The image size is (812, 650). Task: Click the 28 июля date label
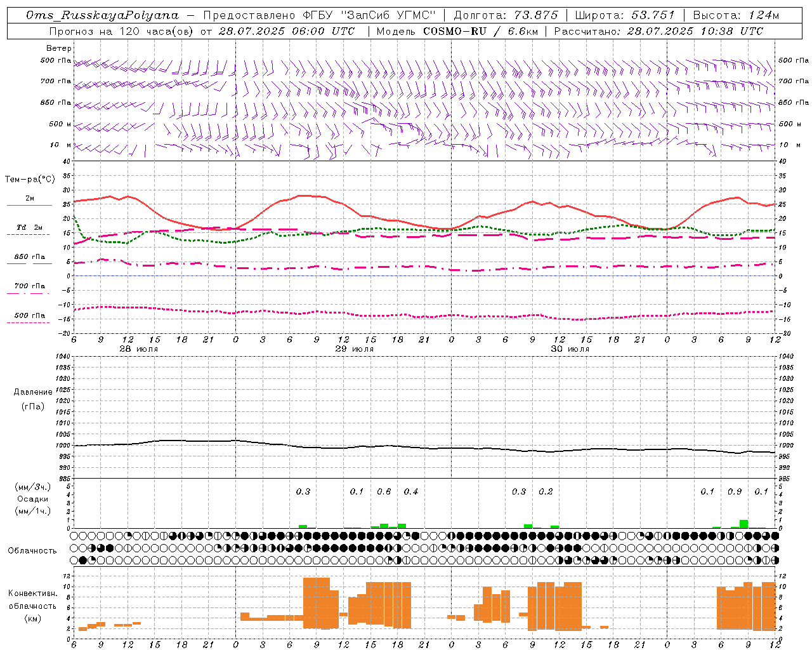(x=139, y=349)
